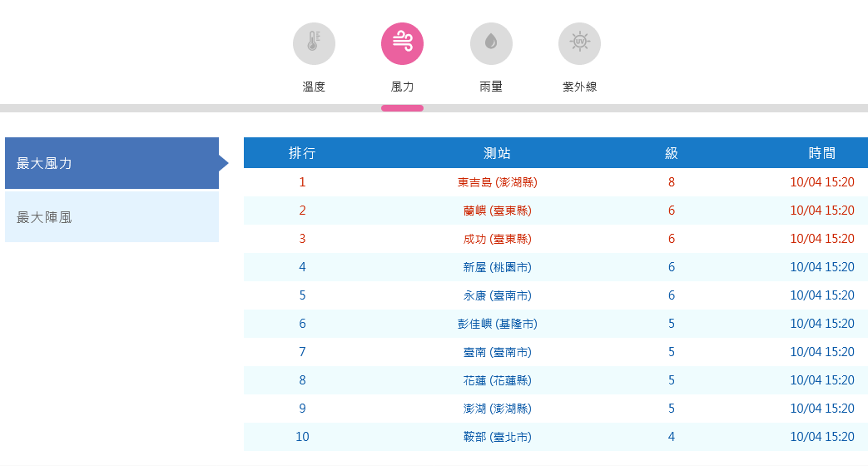
Task: Select 最大風力 in the side menu
Action: click(112, 163)
